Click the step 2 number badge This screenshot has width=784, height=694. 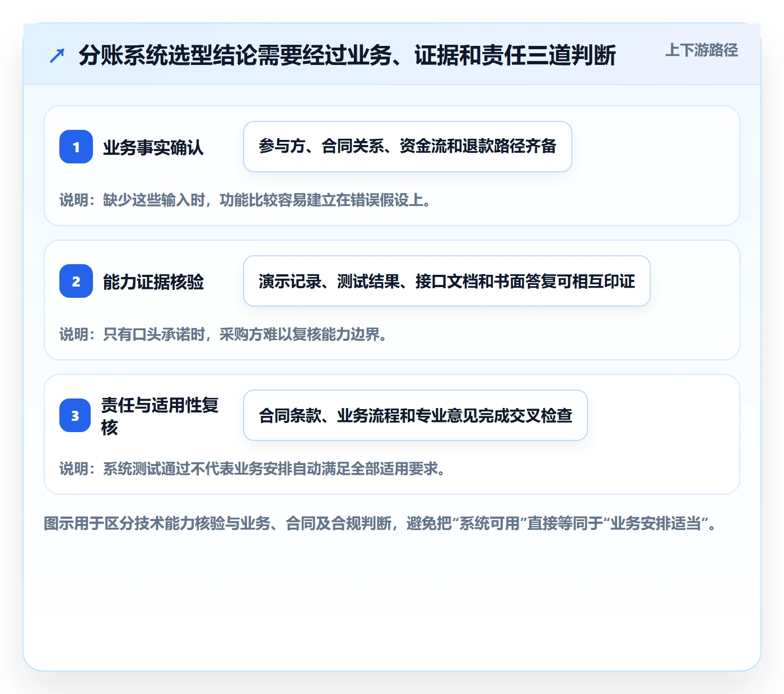point(76,281)
